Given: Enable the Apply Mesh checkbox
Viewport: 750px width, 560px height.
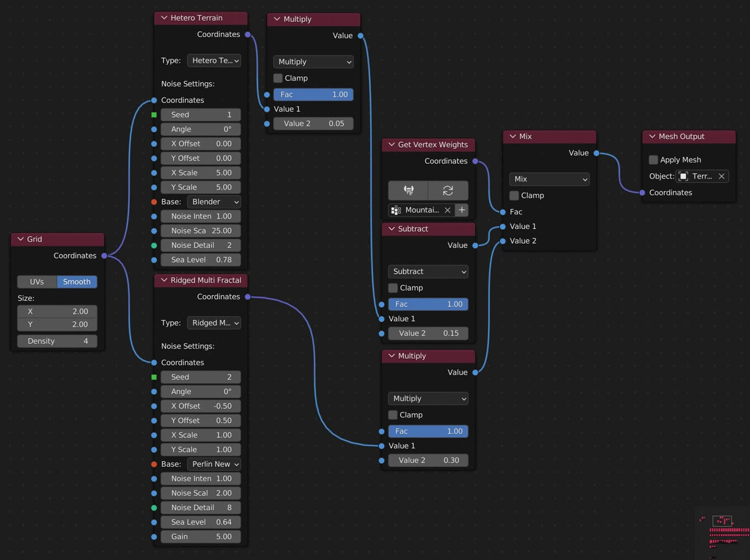Looking at the screenshot, I should click(x=653, y=160).
